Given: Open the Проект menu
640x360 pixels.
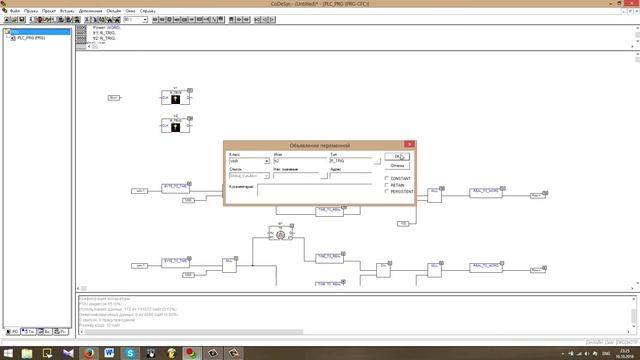Looking at the screenshot, I should point(49,11).
